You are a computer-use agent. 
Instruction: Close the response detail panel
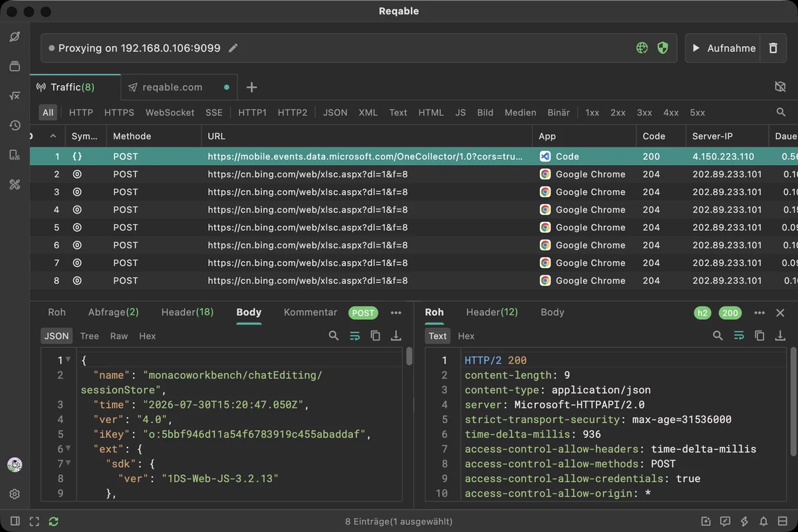pos(780,313)
